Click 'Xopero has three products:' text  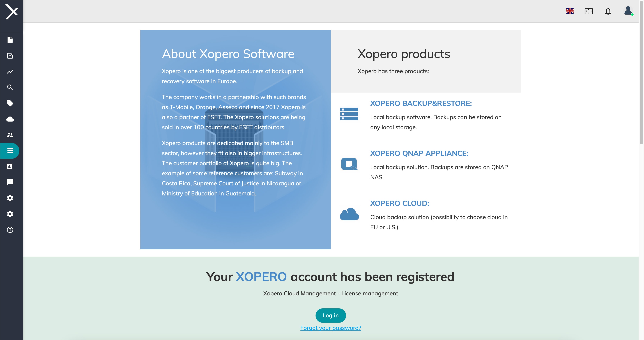[393, 71]
